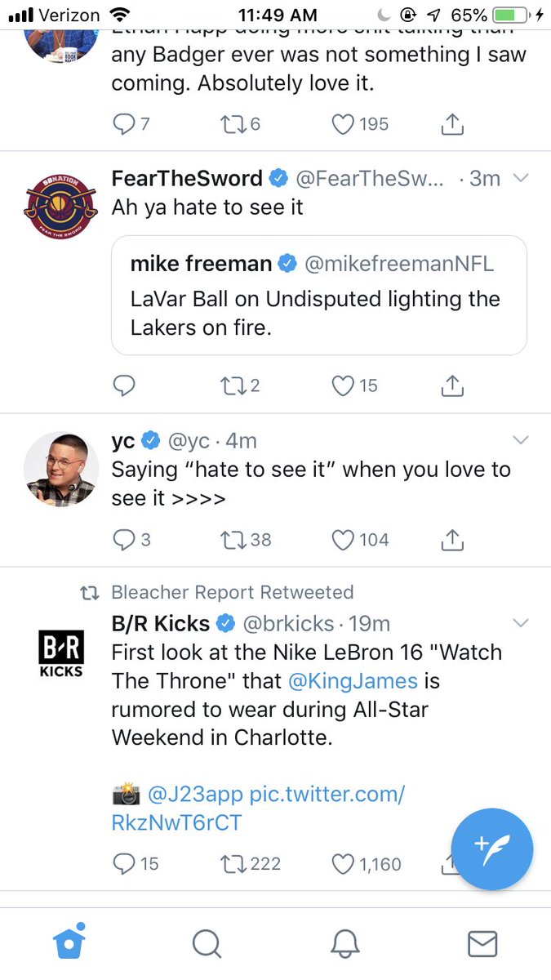This screenshot has width=551, height=980.
Task: Like the yc tweet
Action: click(342, 540)
